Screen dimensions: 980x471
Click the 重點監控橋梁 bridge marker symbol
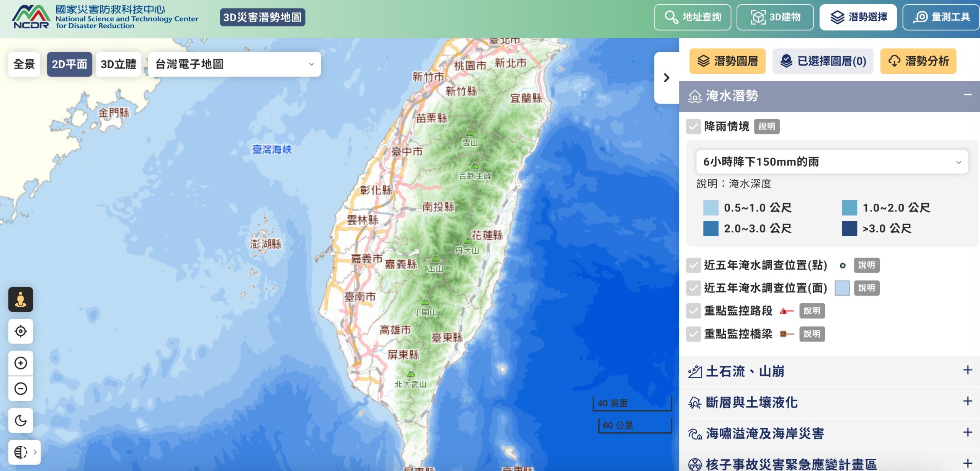coord(787,334)
